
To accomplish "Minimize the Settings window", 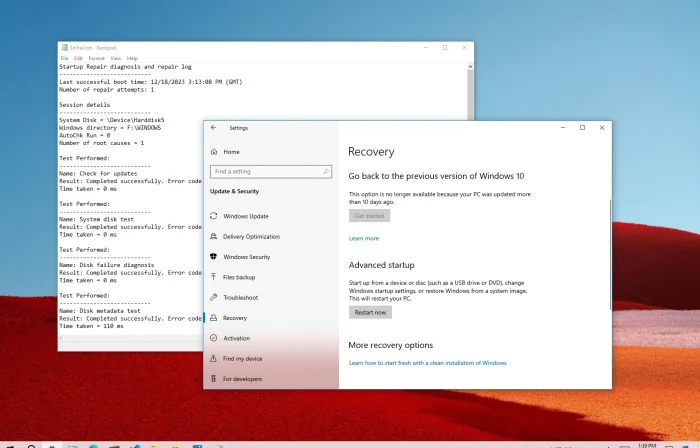I will click(x=563, y=128).
